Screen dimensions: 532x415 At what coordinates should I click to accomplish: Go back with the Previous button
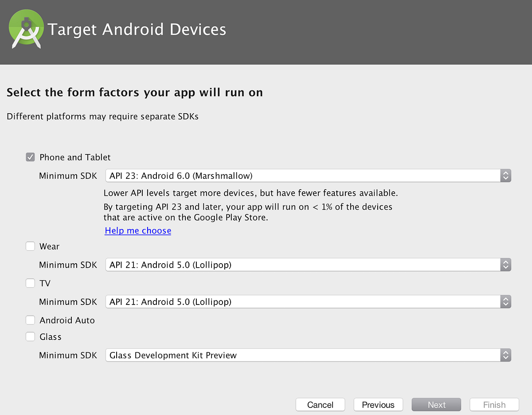378,405
